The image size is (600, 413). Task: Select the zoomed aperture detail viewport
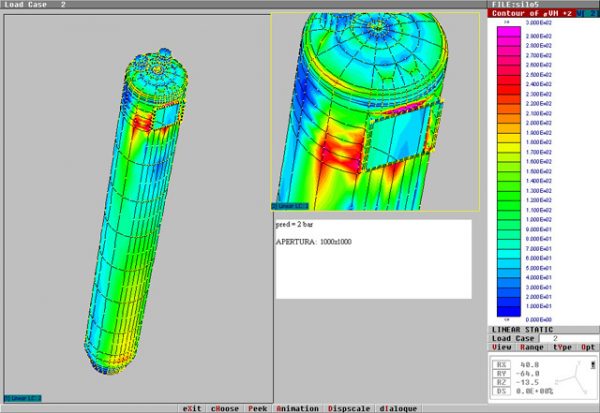pyautogui.click(x=375, y=112)
